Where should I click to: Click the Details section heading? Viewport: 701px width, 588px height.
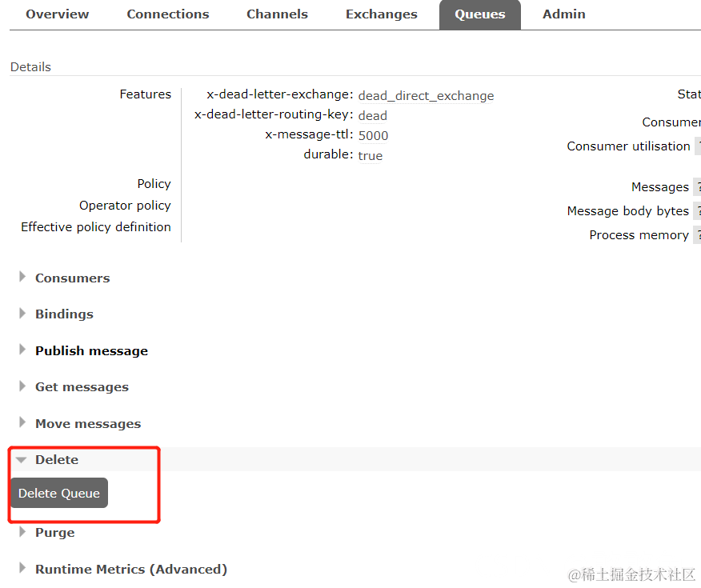pos(30,67)
